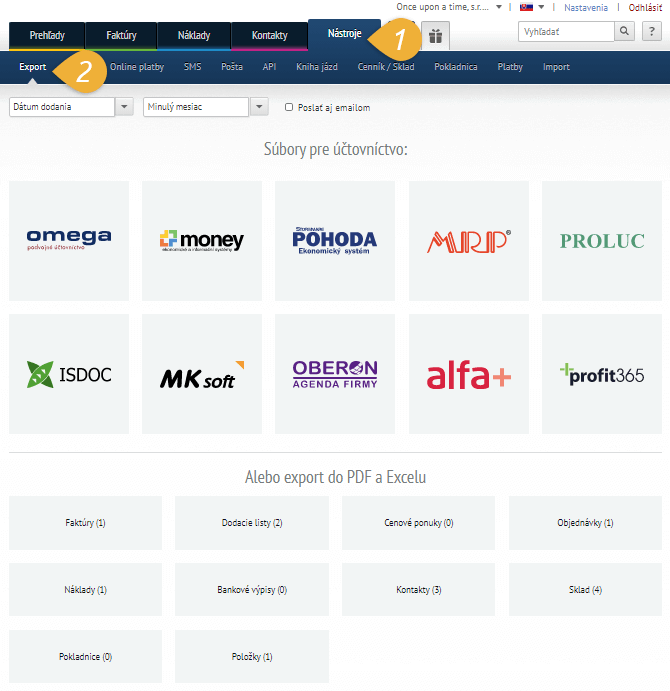Viewport: 670px width, 691px height.
Task: Click the Minulý mesiac select field
Action: click(x=196, y=107)
